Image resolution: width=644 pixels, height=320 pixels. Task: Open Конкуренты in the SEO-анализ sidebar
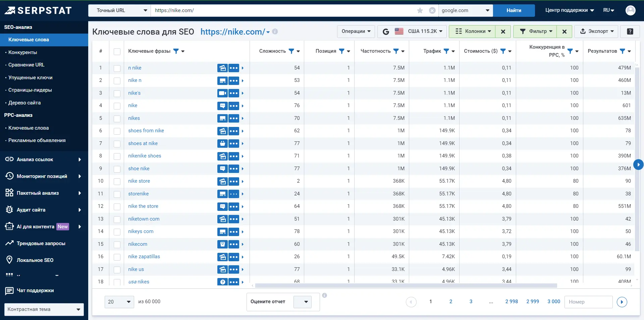22,52
